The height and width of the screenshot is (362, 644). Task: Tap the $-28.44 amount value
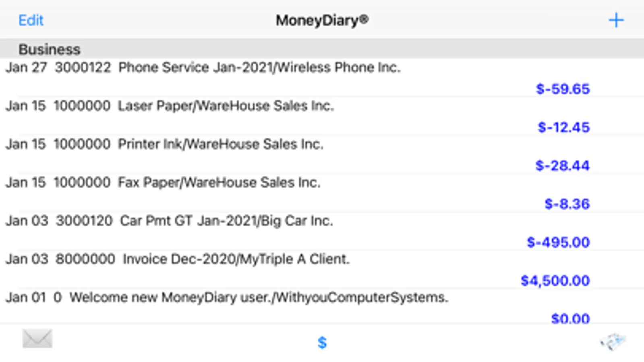click(x=562, y=166)
